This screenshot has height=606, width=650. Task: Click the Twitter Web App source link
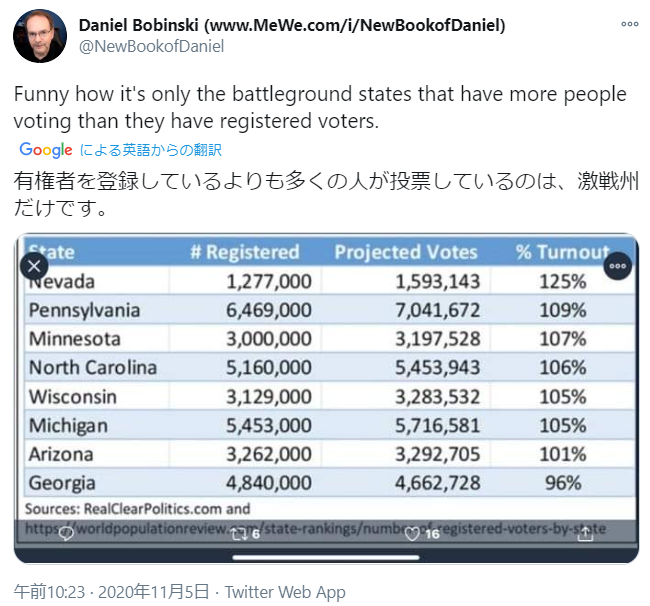[285, 592]
